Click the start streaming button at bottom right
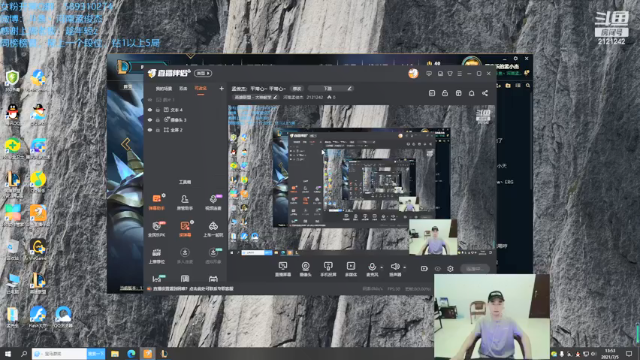The width and height of the screenshot is (640, 360). [475, 269]
